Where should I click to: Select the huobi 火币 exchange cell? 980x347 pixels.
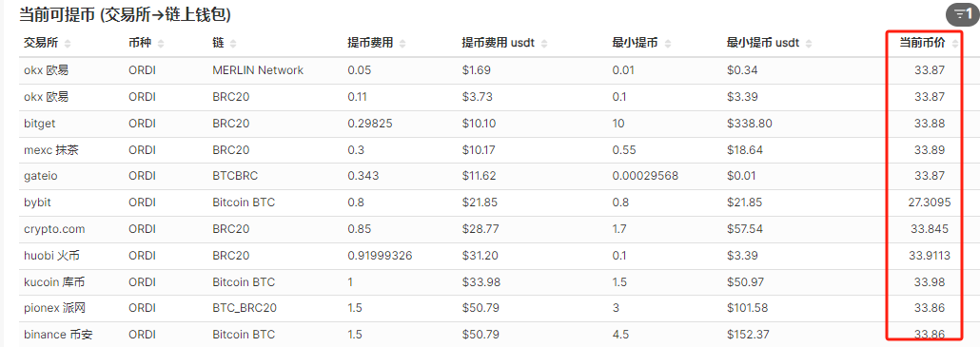click(51, 255)
